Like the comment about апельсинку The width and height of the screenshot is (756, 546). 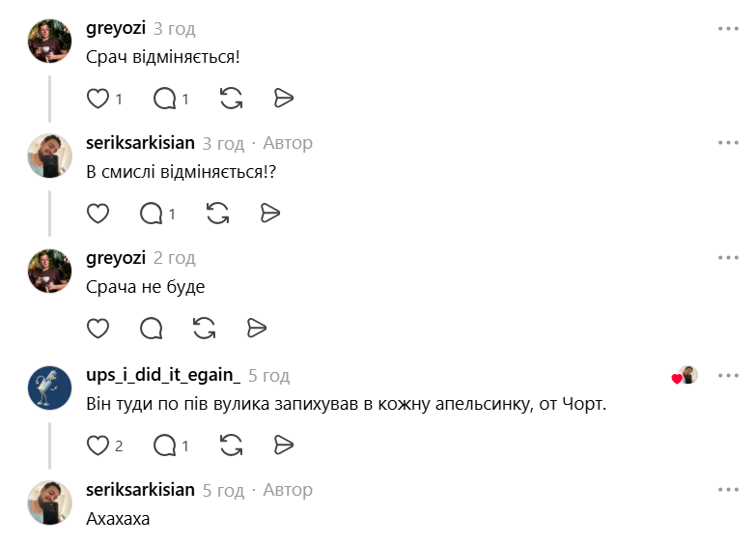click(98, 445)
